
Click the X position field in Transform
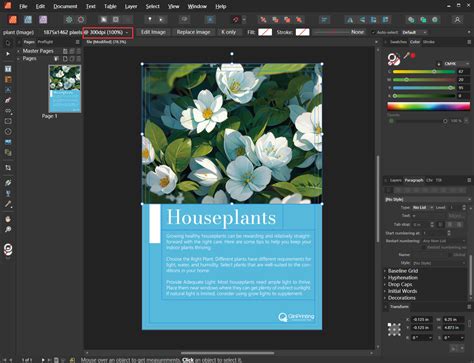pos(422,319)
